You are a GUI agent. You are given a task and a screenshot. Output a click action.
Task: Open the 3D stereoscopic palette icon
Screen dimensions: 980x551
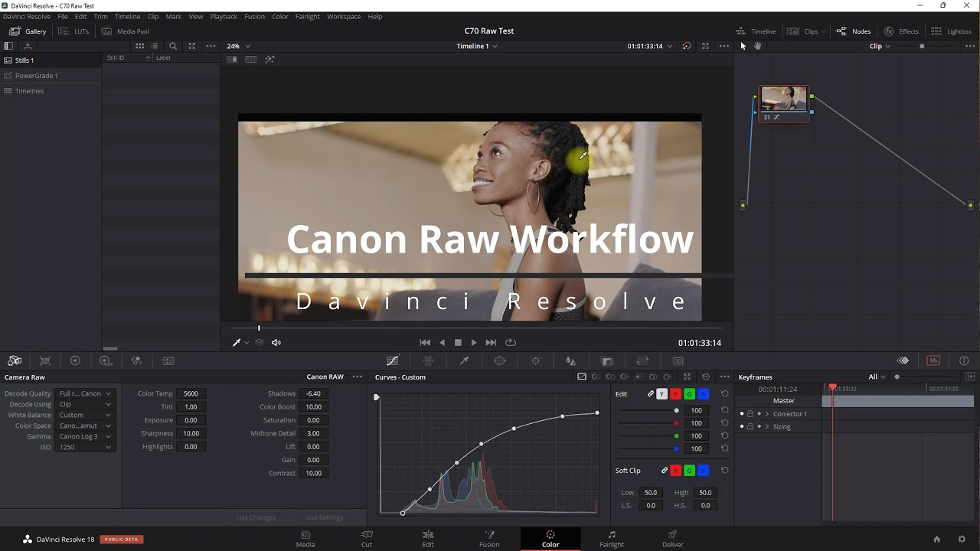tap(678, 361)
